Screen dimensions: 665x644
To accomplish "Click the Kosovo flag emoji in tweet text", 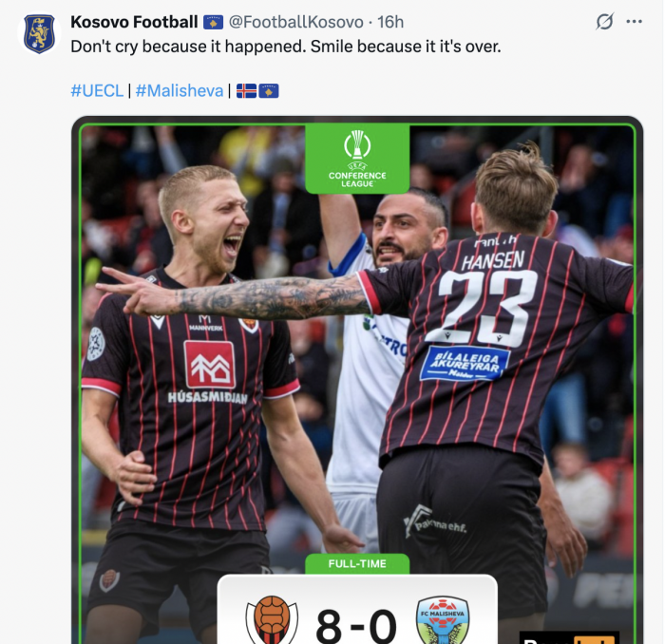I will click(269, 91).
